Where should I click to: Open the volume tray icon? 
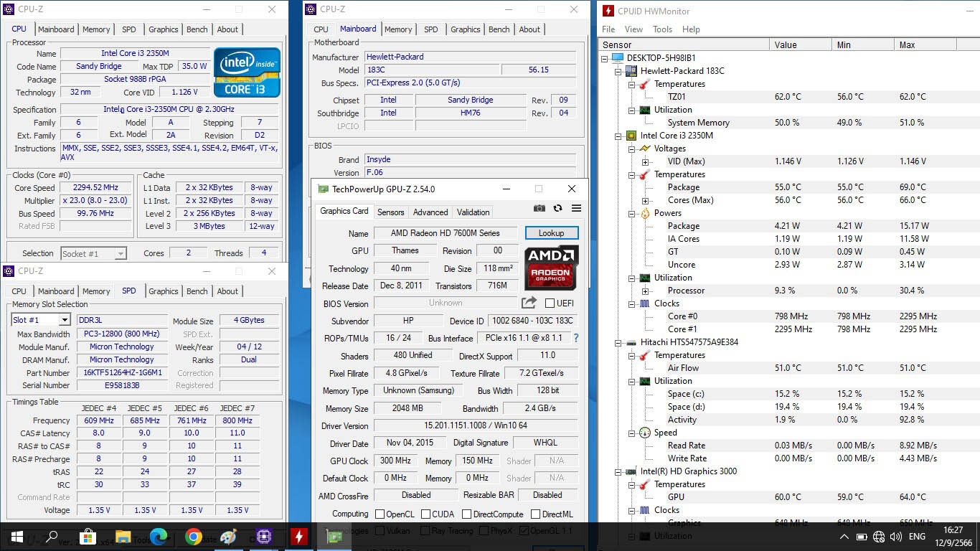click(896, 537)
